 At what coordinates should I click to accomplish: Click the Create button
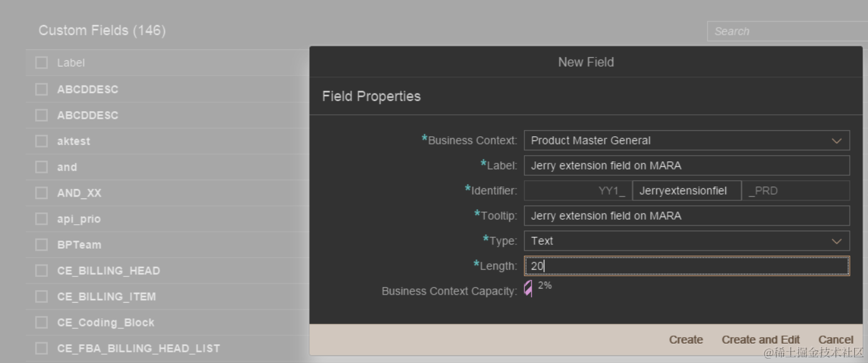(686, 340)
